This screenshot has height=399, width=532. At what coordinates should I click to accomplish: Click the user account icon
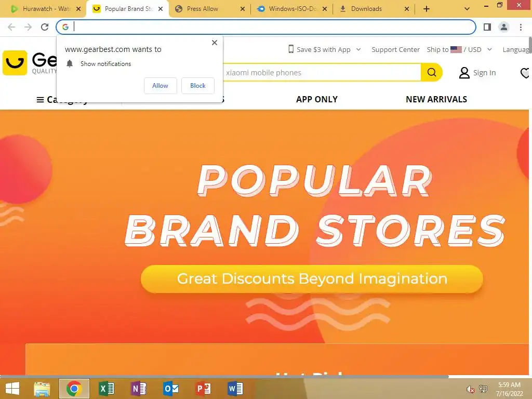[464, 73]
